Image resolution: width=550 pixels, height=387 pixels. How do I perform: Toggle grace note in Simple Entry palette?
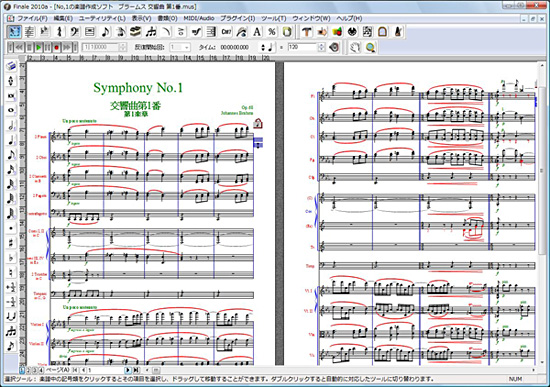pos(11,346)
